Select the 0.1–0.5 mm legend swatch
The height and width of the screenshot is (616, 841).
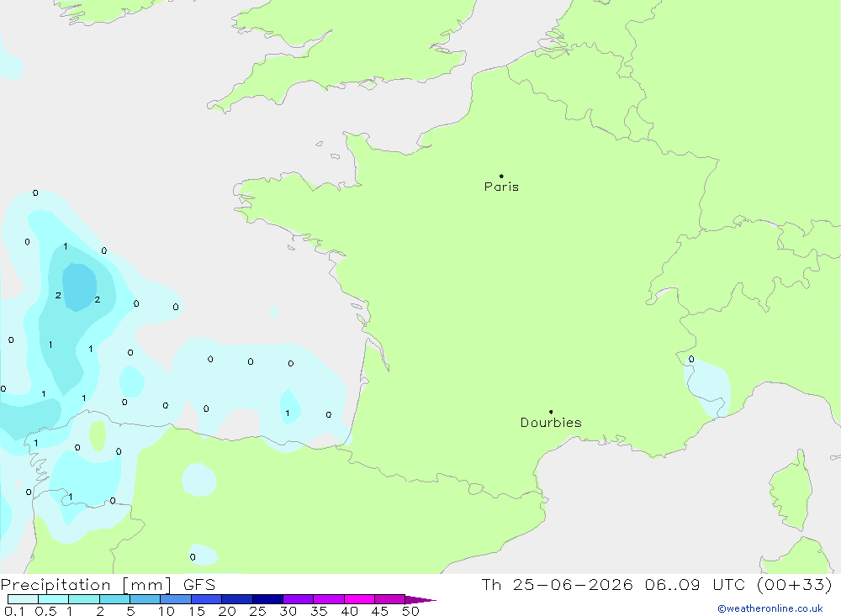coord(23,599)
